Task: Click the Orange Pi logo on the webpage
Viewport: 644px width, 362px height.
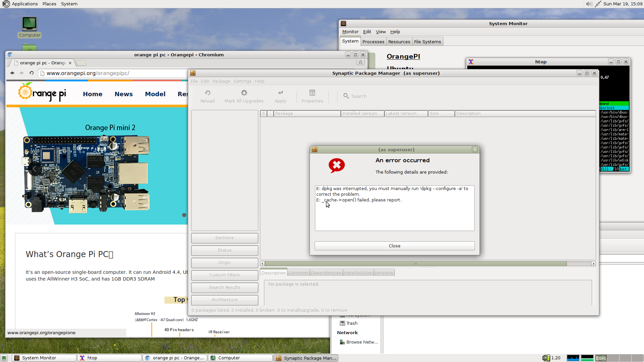Action: click(42, 92)
